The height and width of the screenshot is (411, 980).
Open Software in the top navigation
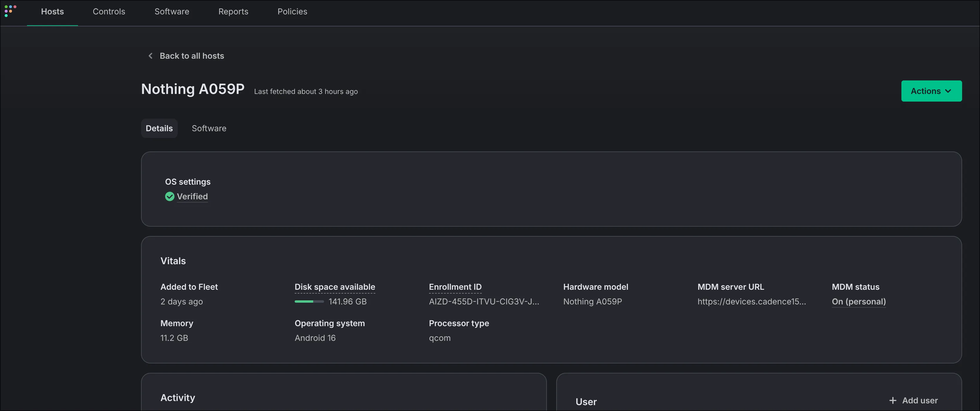pos(172,12)
